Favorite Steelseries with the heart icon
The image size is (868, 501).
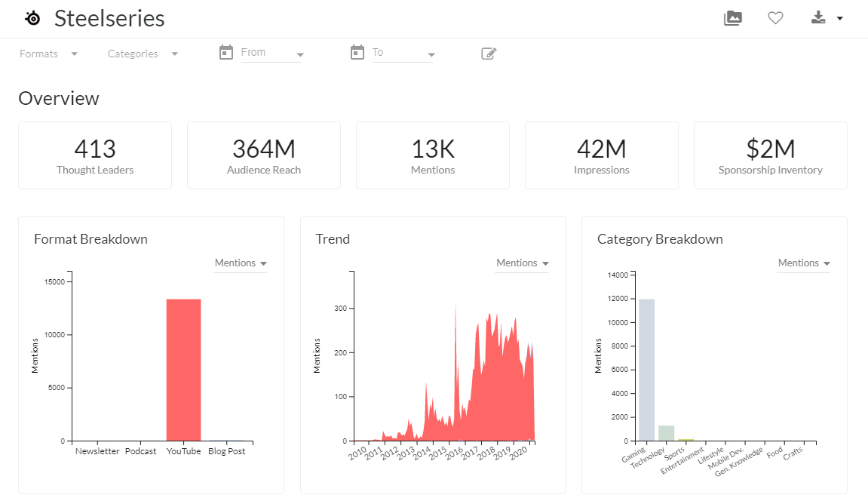click(775, 18)
